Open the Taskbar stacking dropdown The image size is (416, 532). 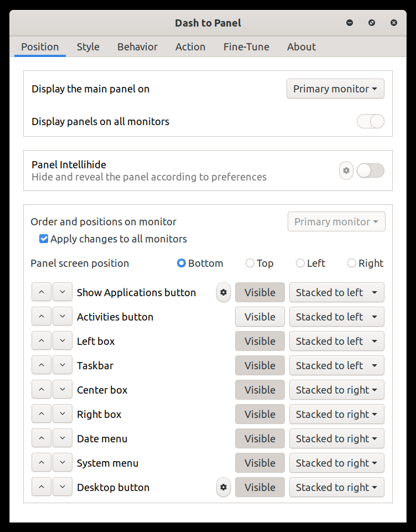click(336, 365)
